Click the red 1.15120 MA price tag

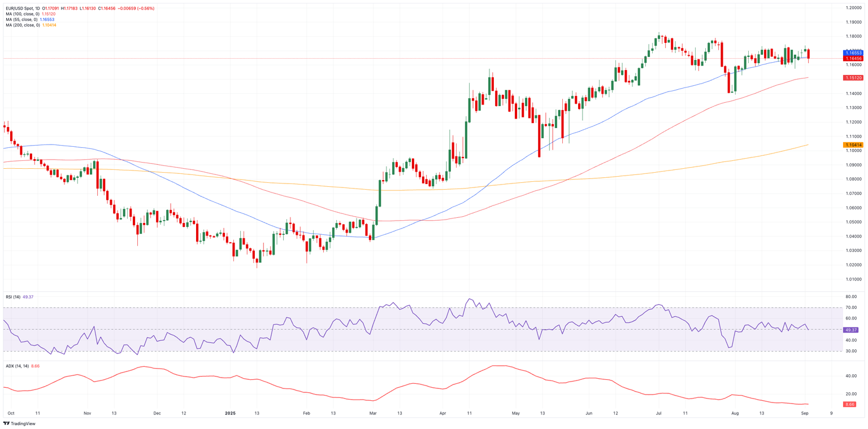coord(853,78)
